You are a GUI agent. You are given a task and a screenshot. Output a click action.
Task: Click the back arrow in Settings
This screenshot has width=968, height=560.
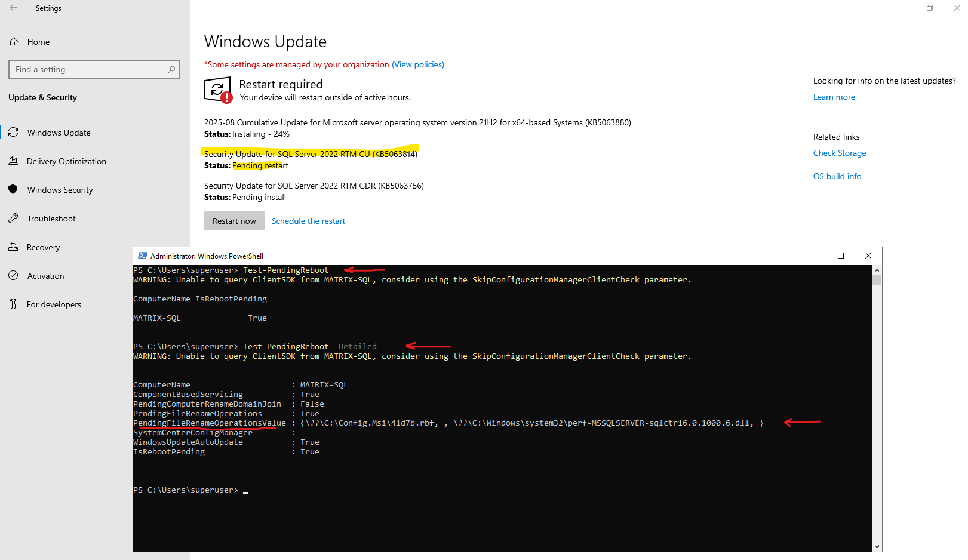(13, 8)
